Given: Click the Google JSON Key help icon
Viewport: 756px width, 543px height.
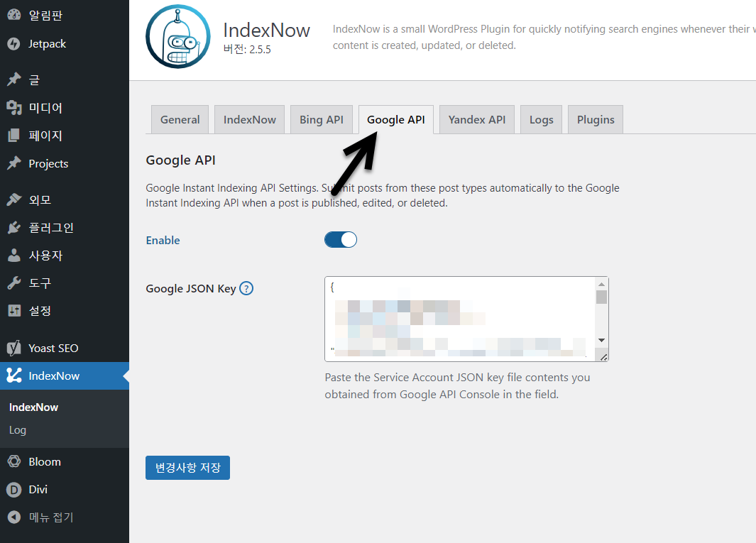Looking at the screenshot, I should [x=246, y=288].
